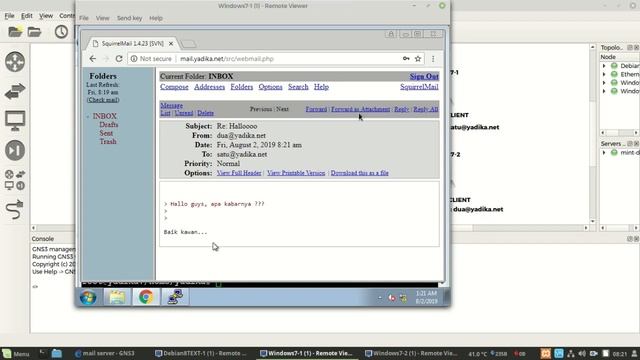
Task: Expand the mint server entry in Servers panel
Action: click(604, 153)
